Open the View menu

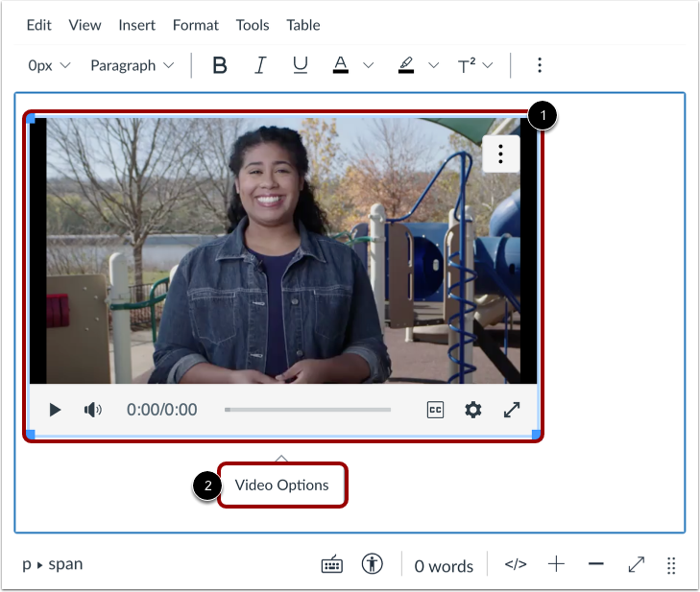point(84,25)
